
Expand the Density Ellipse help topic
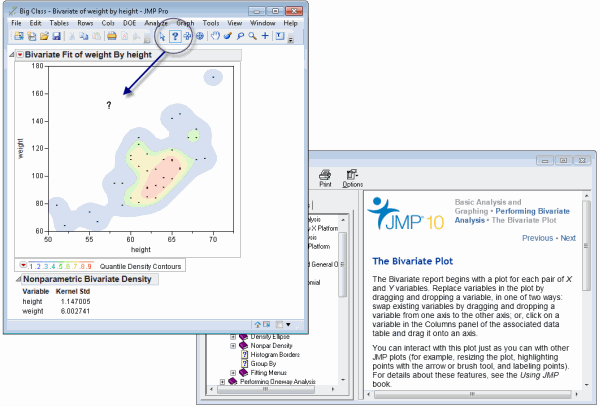(x=233, y=337)
